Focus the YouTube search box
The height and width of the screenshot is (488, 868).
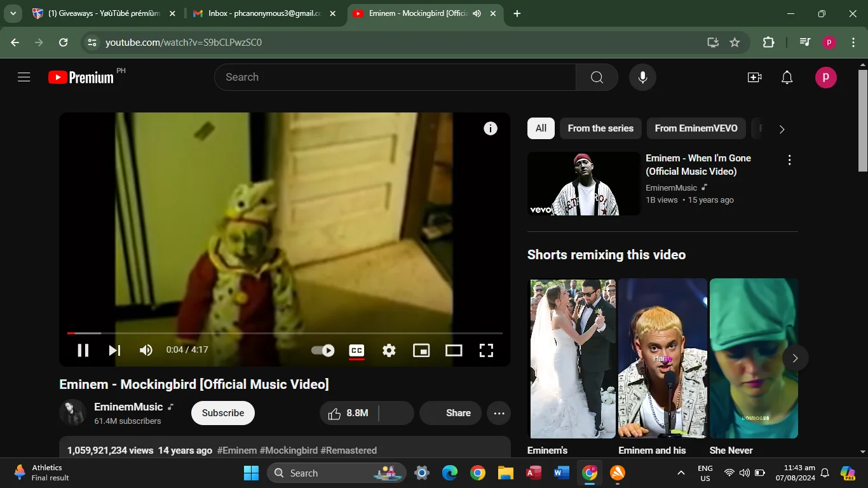395,77
